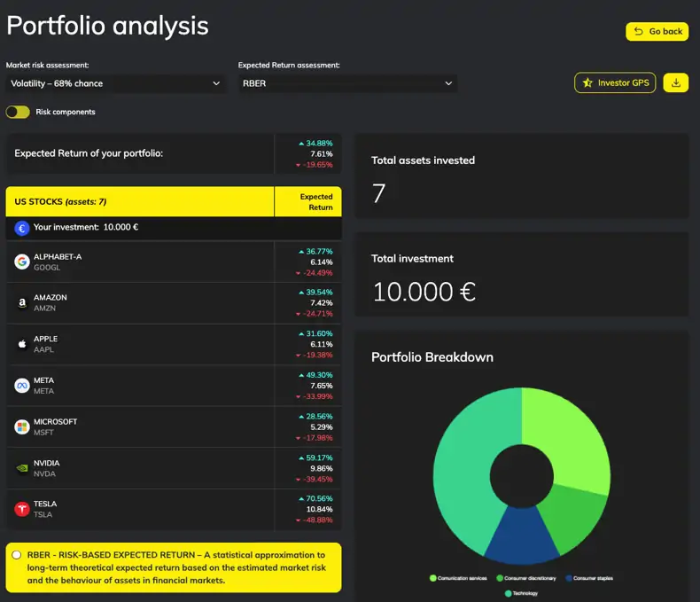
Task: Select the TESLA stock name
Action: coord(45,504)
